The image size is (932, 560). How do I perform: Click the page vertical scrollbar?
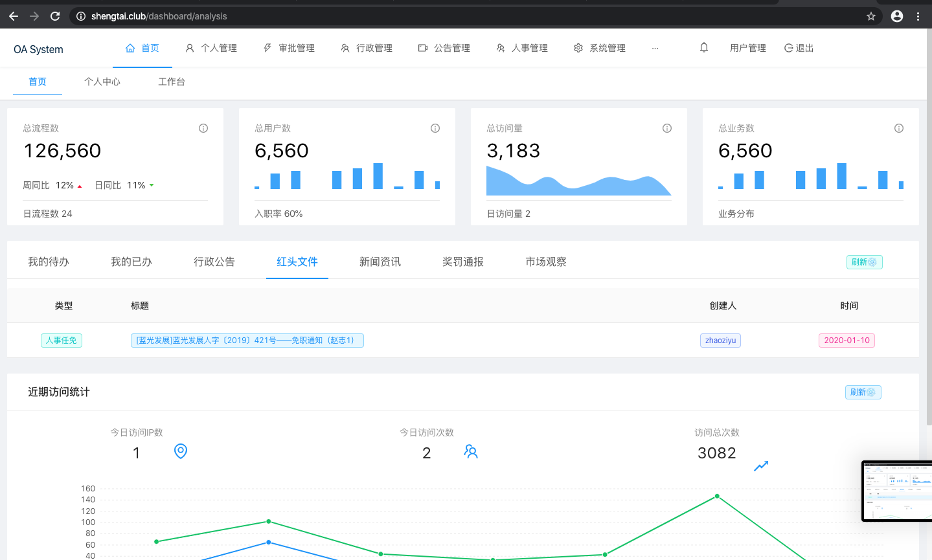coord(929,227)
